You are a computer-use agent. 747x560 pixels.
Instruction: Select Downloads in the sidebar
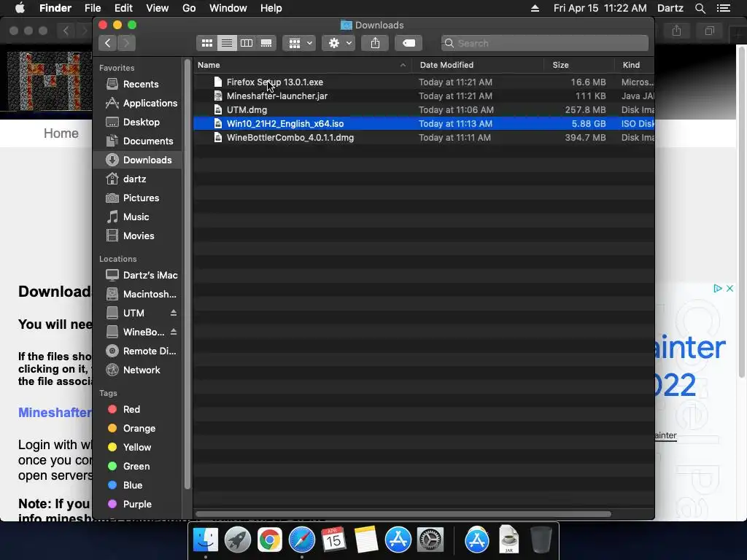tap(137, 160)
